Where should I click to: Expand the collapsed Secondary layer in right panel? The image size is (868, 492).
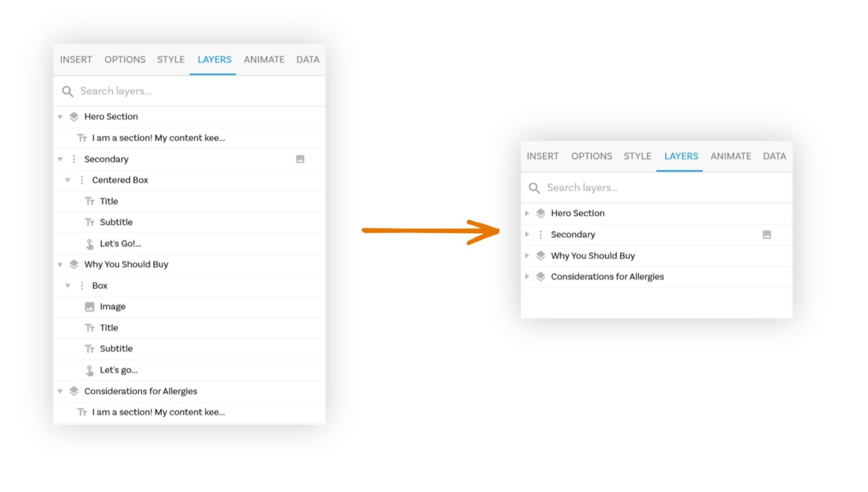click(x=527, y=234)
